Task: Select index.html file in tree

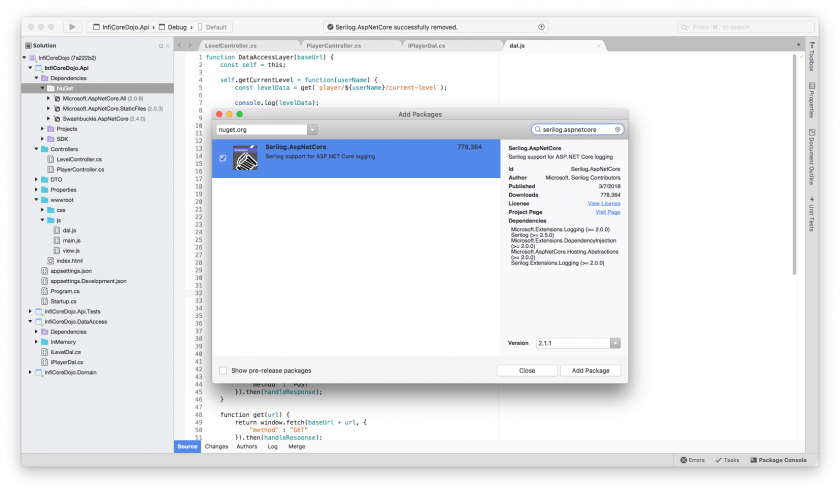Action: click(70, 261)
